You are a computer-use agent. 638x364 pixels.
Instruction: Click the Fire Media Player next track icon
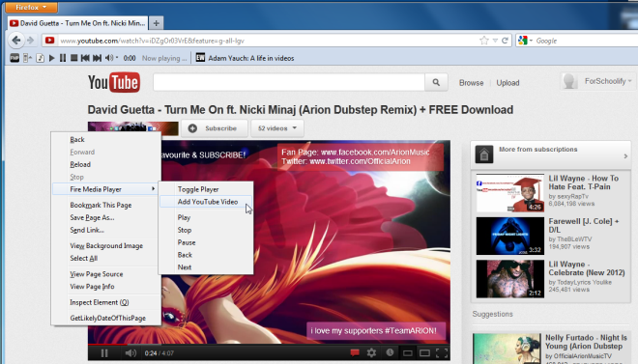pyautogui.click(x=97, y=58)
